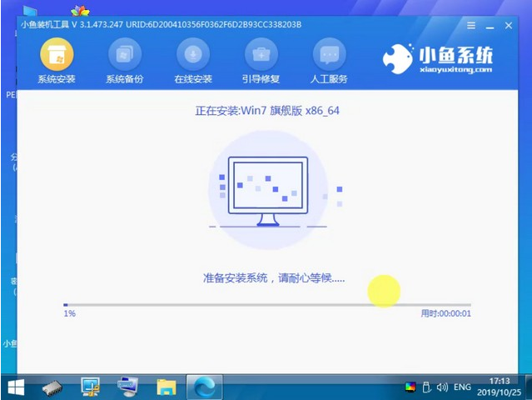This screenshot has height=400, width=532.
Task: Open the 引导修复 boot repair tool
Action: [x=261, y=62]
